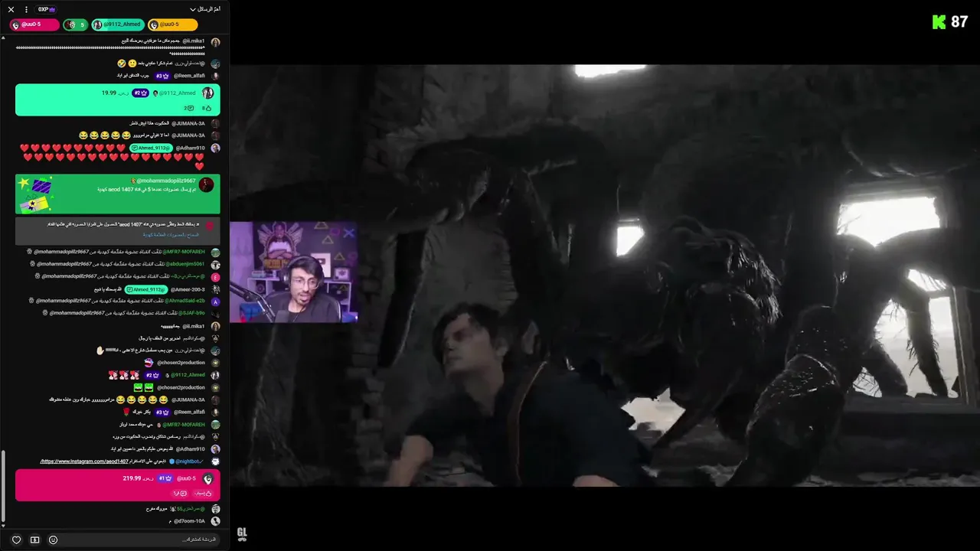Viewport: 980px width, 551px height.
Task: Click the main gameplay video area
Action: click(605, 275)
